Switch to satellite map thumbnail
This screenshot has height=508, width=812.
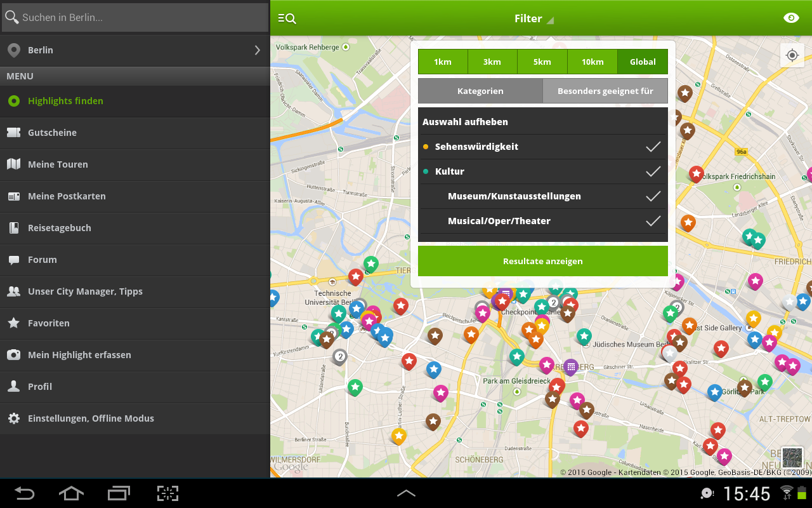[x=792, y=457]
